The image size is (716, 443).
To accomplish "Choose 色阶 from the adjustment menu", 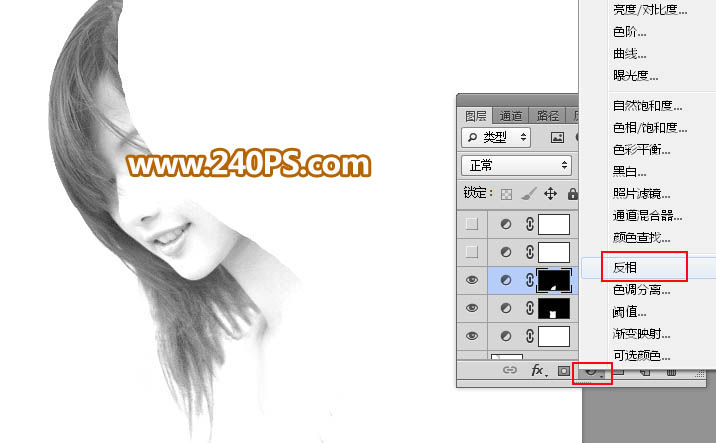I will [630, 32].
